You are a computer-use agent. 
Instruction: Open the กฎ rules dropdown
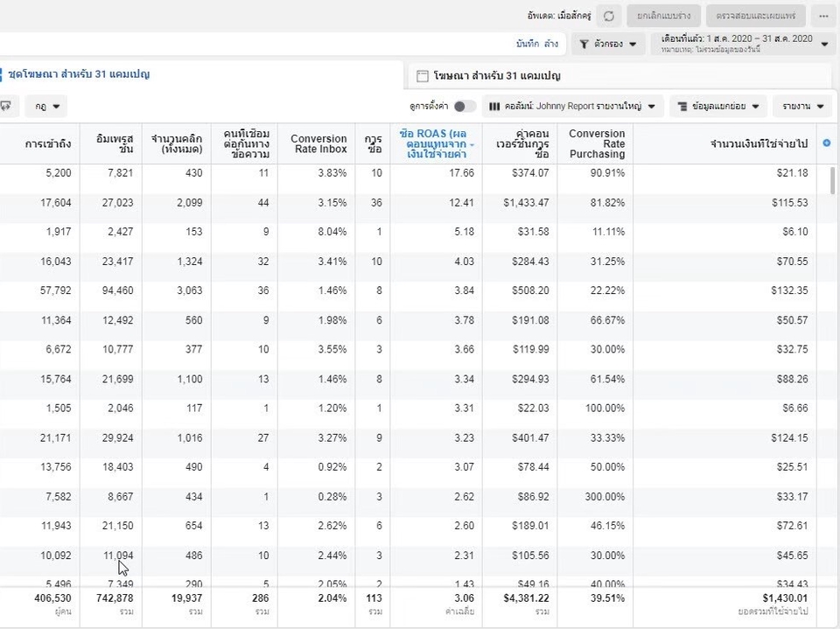47,106
